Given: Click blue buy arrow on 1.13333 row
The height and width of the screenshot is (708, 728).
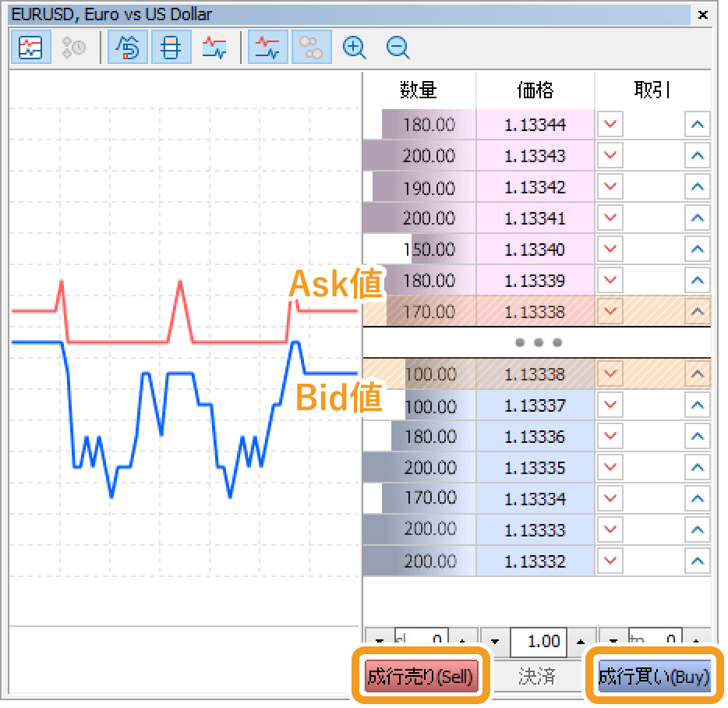Looking at the screenshot, I should click(x=698, y=529).
